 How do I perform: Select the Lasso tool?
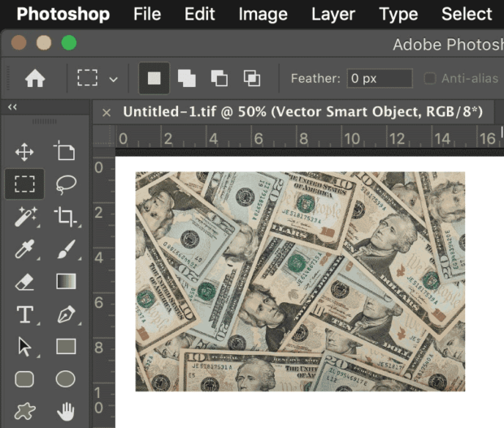point(66,184)
